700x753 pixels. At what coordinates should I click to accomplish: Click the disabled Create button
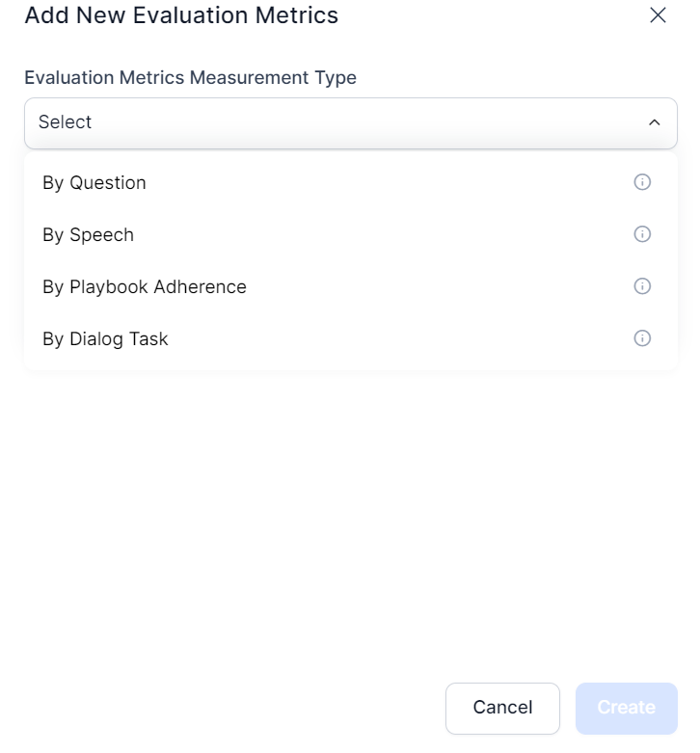coord(626,708)
